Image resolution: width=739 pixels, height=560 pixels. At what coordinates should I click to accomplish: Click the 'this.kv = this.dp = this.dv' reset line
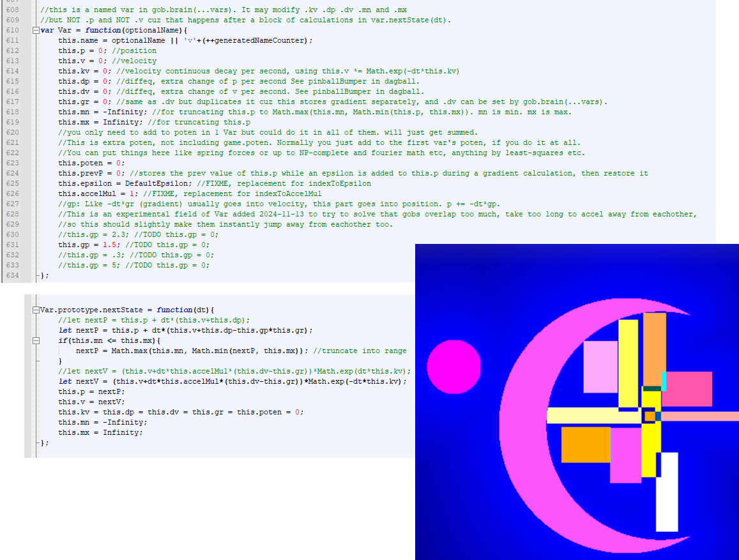pos(181,412)
